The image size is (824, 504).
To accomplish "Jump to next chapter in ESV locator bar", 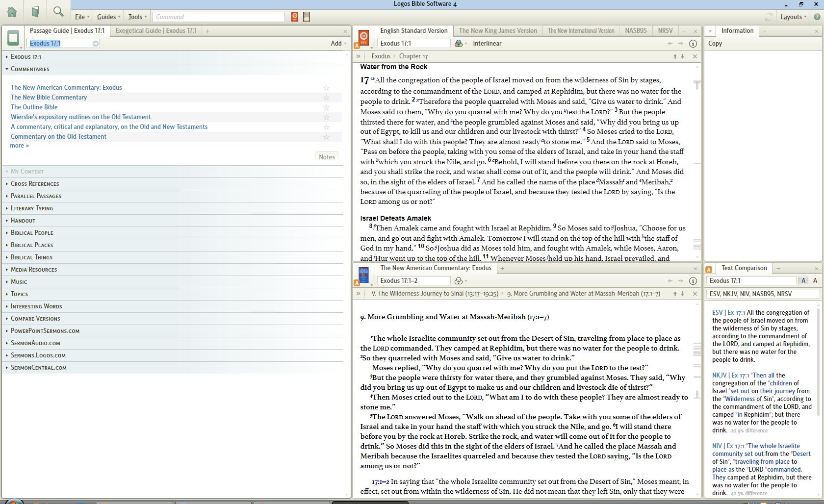I will click(682, 56).
